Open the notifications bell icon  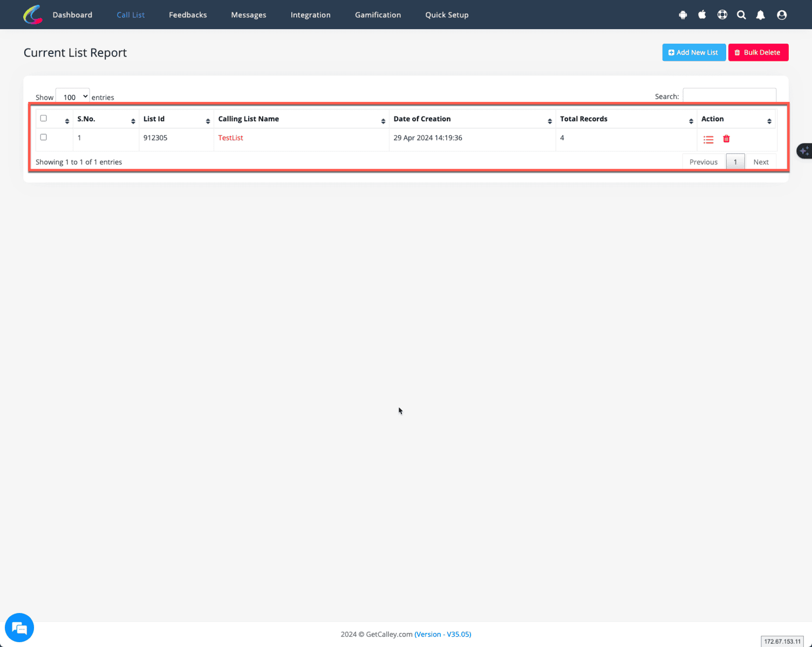coord(760,15)
